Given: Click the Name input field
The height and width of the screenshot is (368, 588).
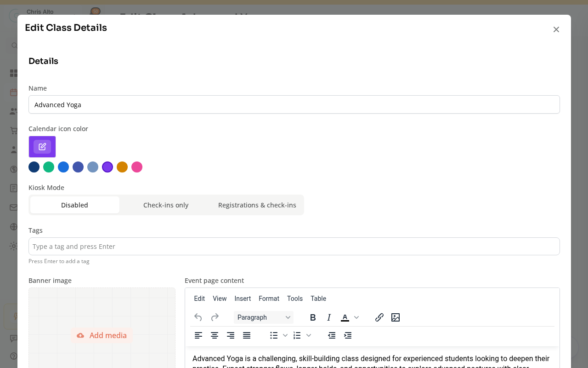Looking at the screenshot, I should click(294, 104).
